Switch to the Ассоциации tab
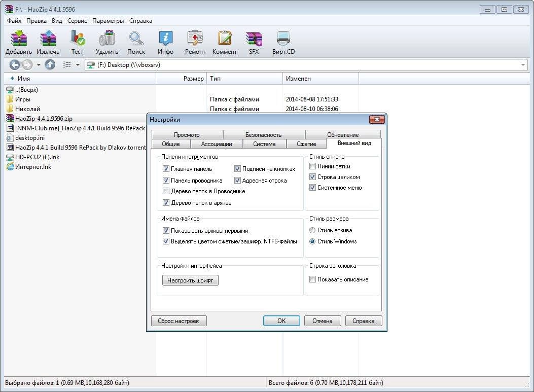Viewport: 534px width, 392px height. 216,144
